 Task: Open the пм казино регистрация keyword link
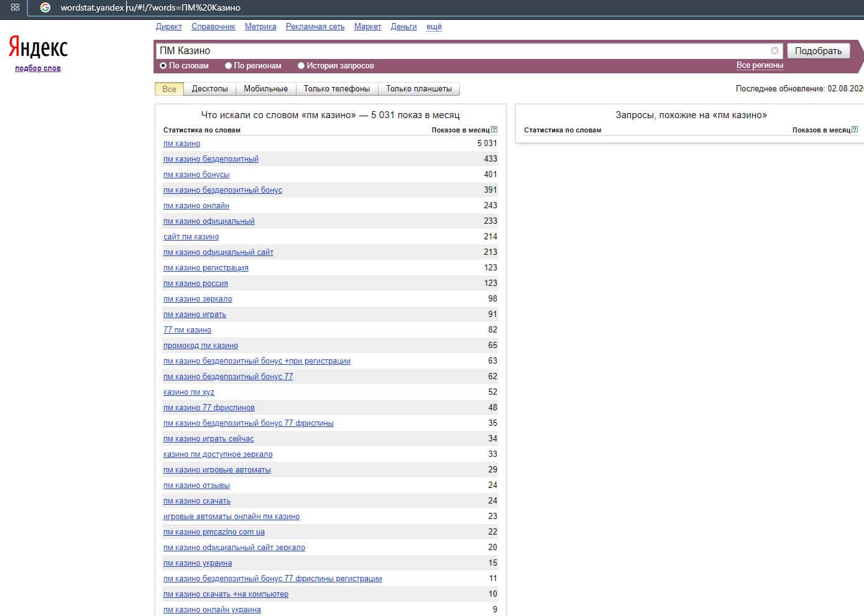point(206,268)
